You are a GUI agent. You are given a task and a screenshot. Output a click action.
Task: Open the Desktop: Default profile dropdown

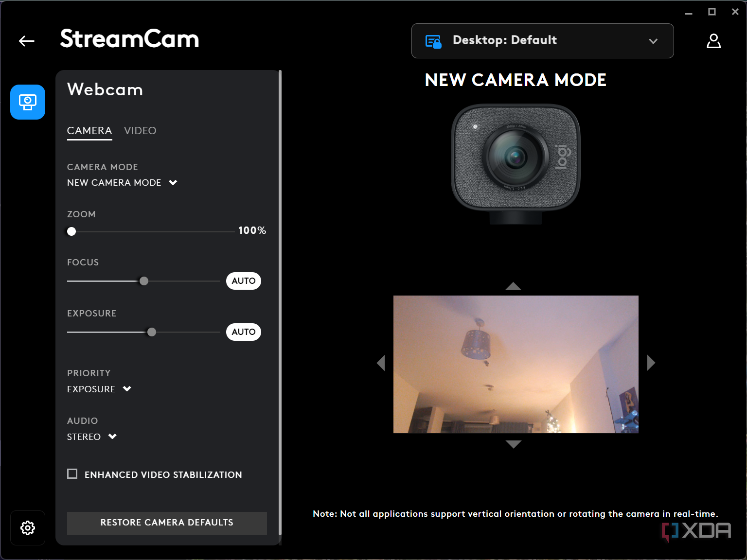pos(543,41)
